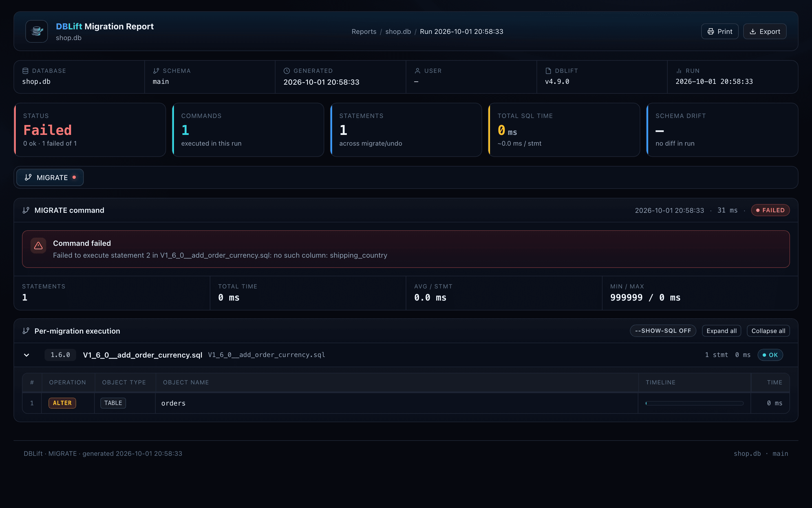Open the shop.db breadcrumb link
Viewport: 812px width, 508px height.
(x=398, y=31)
